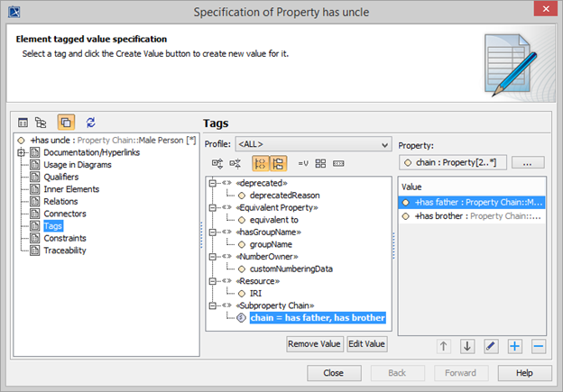
Task: Click the ellipsis button next to Property field
Action: (x=527, y=163)
